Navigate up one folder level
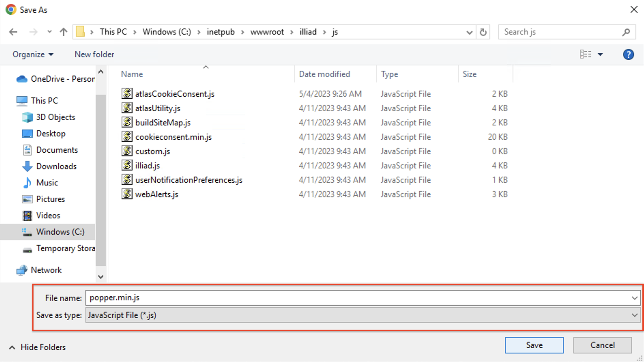 tap(63, 32)
